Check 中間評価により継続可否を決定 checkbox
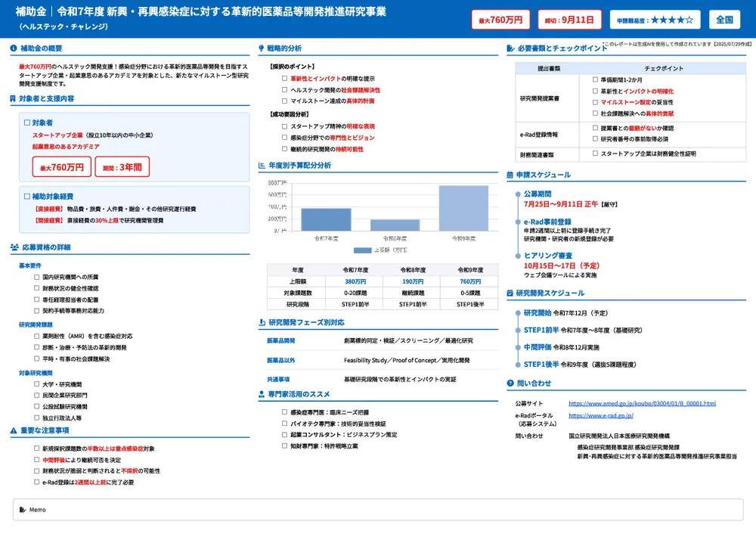 click(36, 460)
